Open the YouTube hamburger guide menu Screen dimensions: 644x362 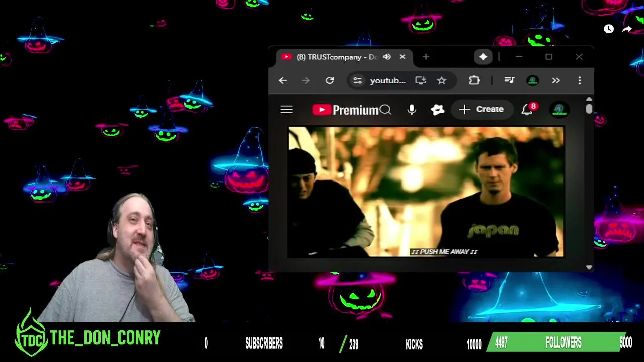pyautogui.click(x=286, y=109)
